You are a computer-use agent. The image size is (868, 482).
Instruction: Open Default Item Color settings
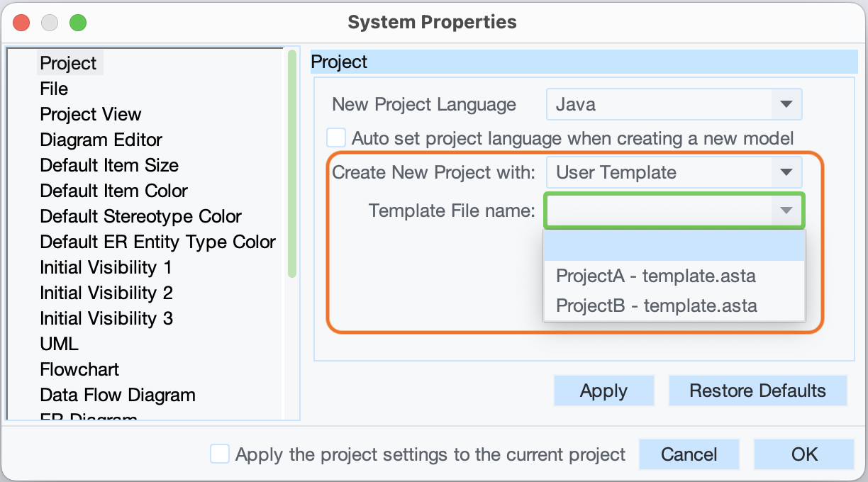pos(113,191)
